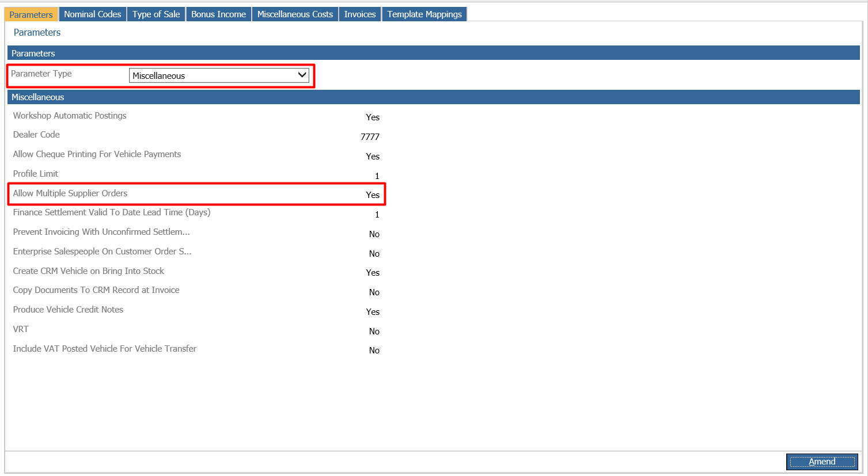Click the Profile Limit parameter row
The height and width of the screenshot is (476, 868).
(196, 174)
